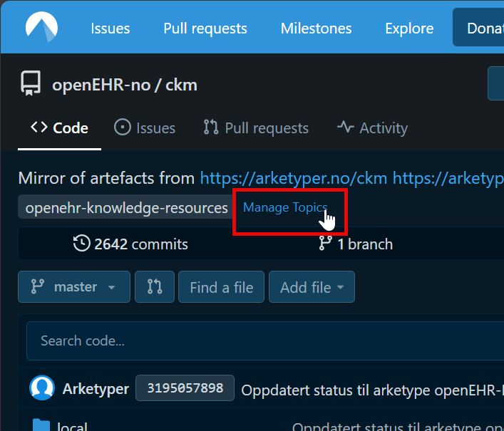Click the openehr-knowledge-resources topic tag
504x431 pixels.
[126, 208]
